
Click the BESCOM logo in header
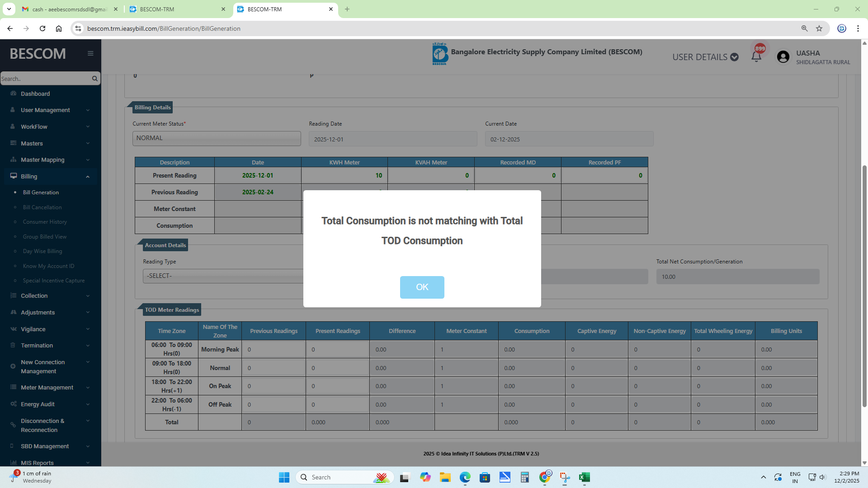click(x=439, y=54)
